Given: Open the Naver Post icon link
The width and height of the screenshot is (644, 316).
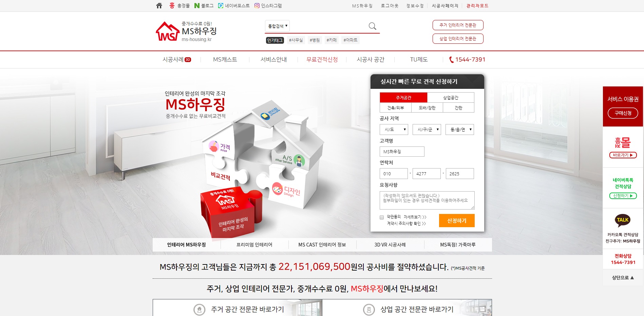Looking at the screenshot, I should pos(221,5).
